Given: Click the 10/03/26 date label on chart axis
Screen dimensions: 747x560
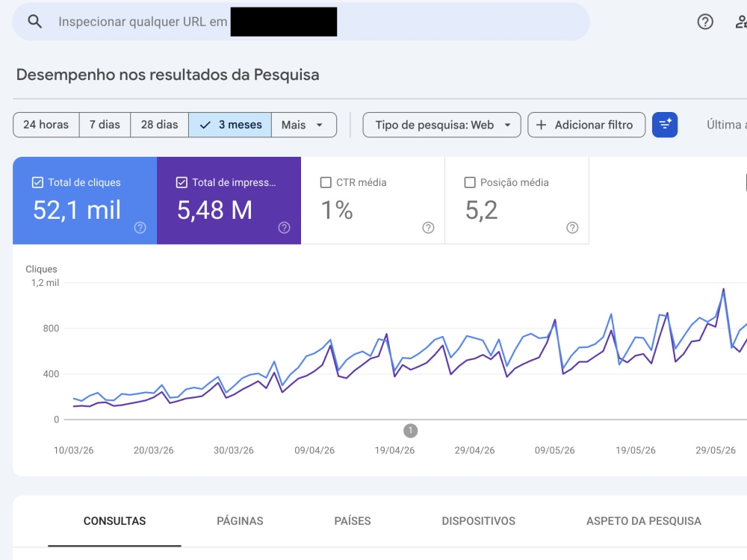Looking at the screenshot, I should click(73, 450).
